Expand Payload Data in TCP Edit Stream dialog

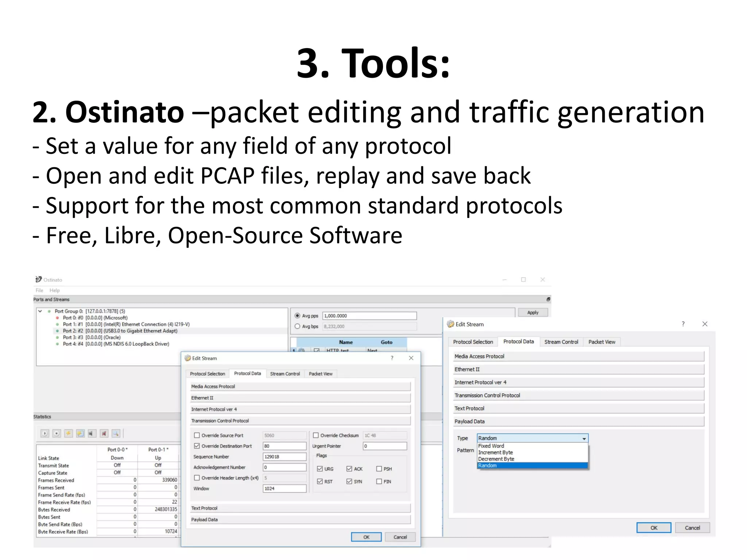300,520
